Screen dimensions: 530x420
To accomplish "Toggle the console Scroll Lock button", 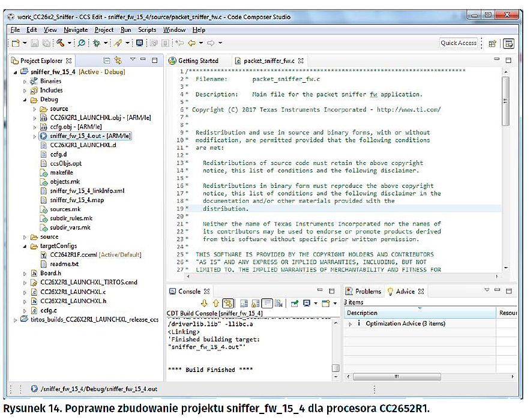I will [x=255, y=304].
